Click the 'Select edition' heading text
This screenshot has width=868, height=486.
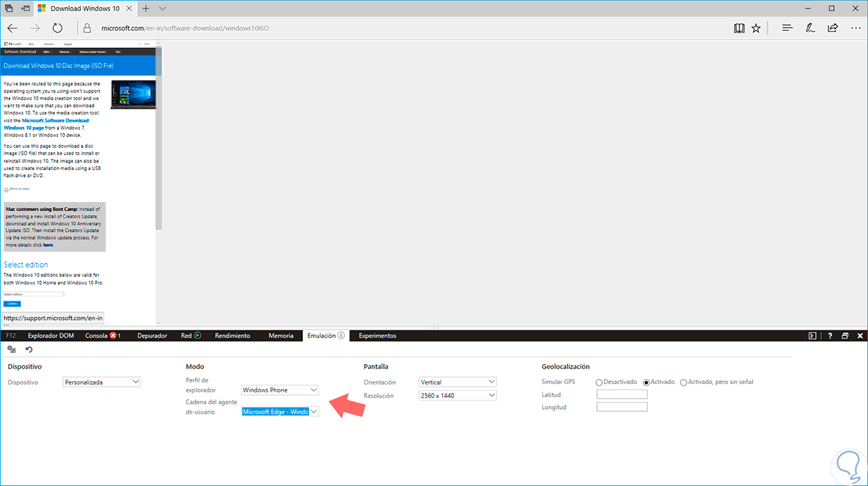tap(26, 265)
